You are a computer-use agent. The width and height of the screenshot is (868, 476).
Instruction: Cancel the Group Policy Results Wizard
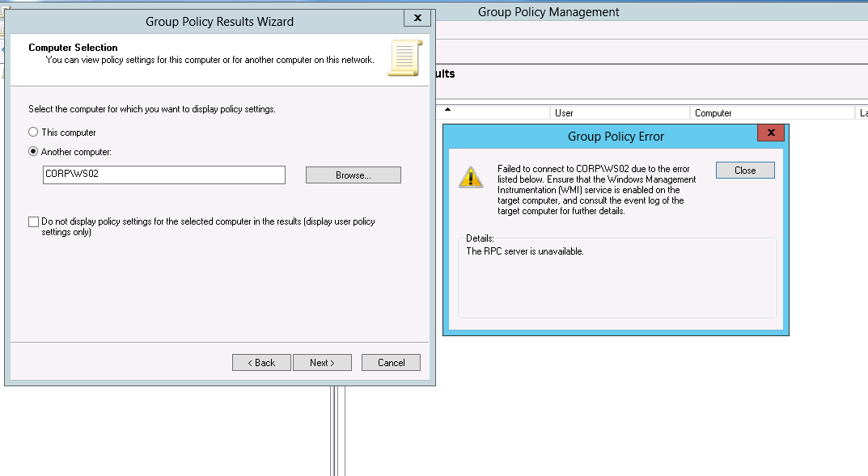point(391,363)
